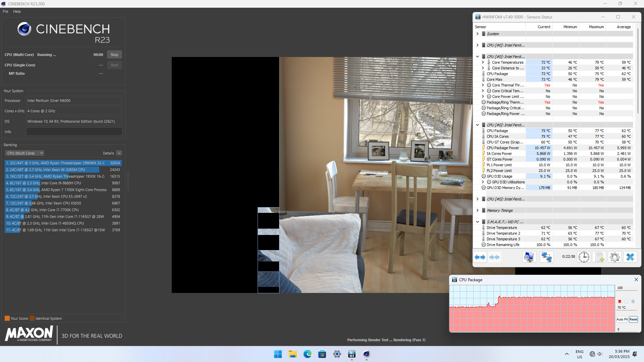644x362 pixels.
Task: Click the lightning icon beside CPU Package Power
Action: coord(483,148)
